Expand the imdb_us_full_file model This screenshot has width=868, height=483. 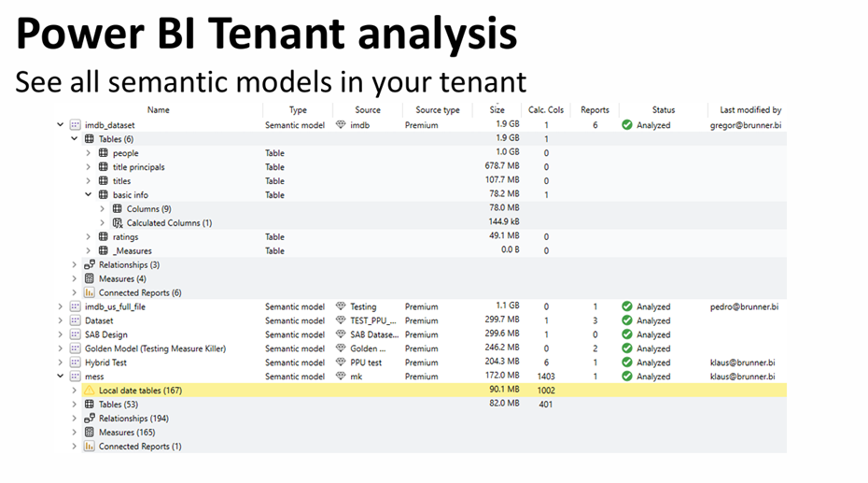click(61, 306)
